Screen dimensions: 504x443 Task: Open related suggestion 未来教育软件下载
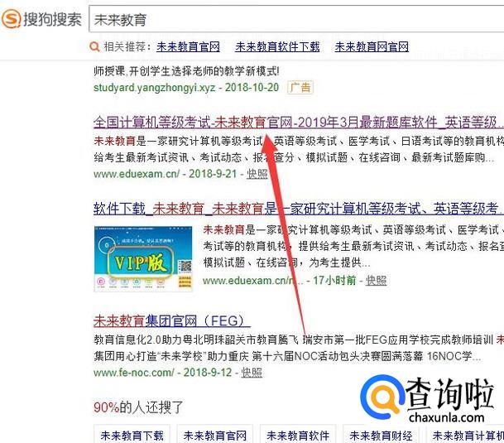click(x=277, y=47)
